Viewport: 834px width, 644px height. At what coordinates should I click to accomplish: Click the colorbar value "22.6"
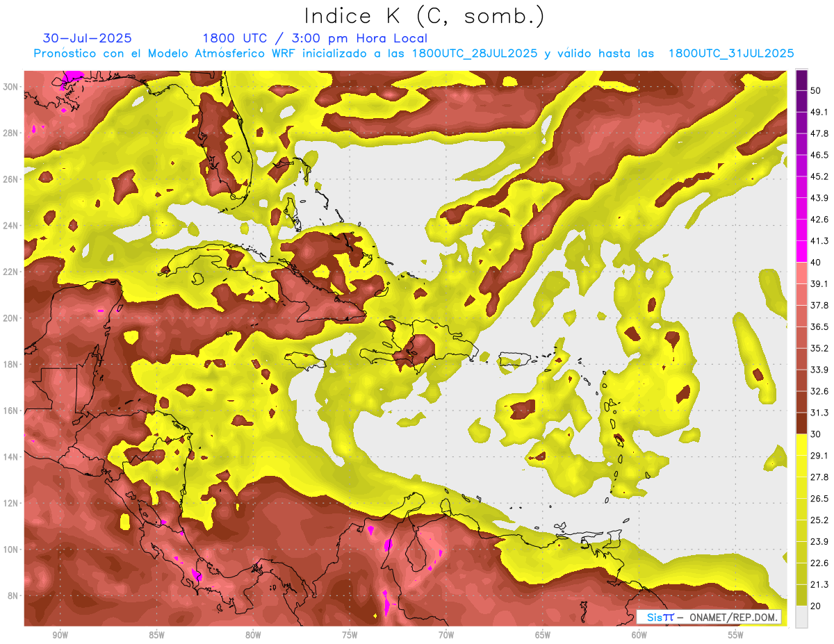[x=819, y=563]
